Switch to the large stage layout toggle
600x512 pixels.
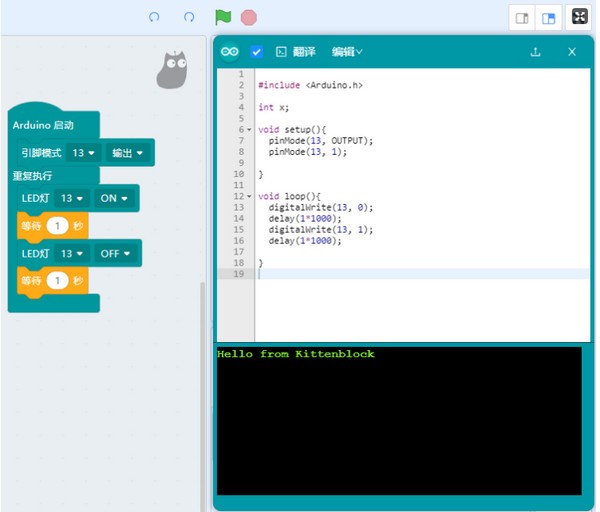click(548, 18)
